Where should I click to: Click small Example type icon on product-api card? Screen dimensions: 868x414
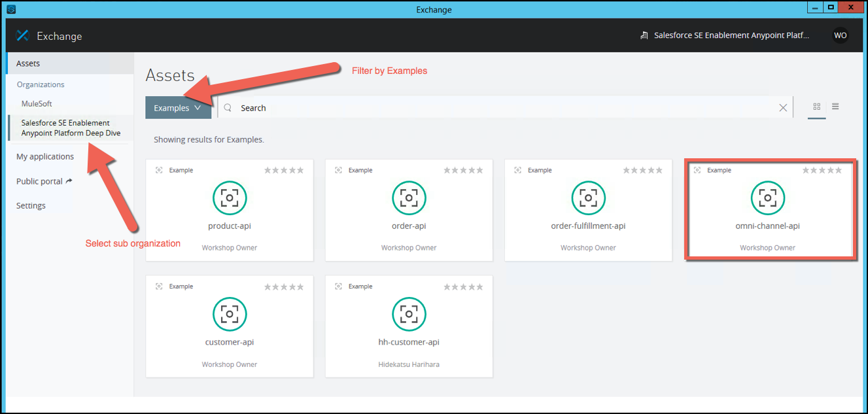[159, 170]
